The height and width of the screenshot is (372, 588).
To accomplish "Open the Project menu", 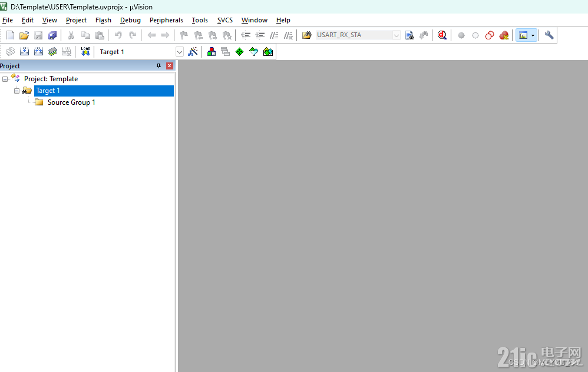I will [76, 20].
